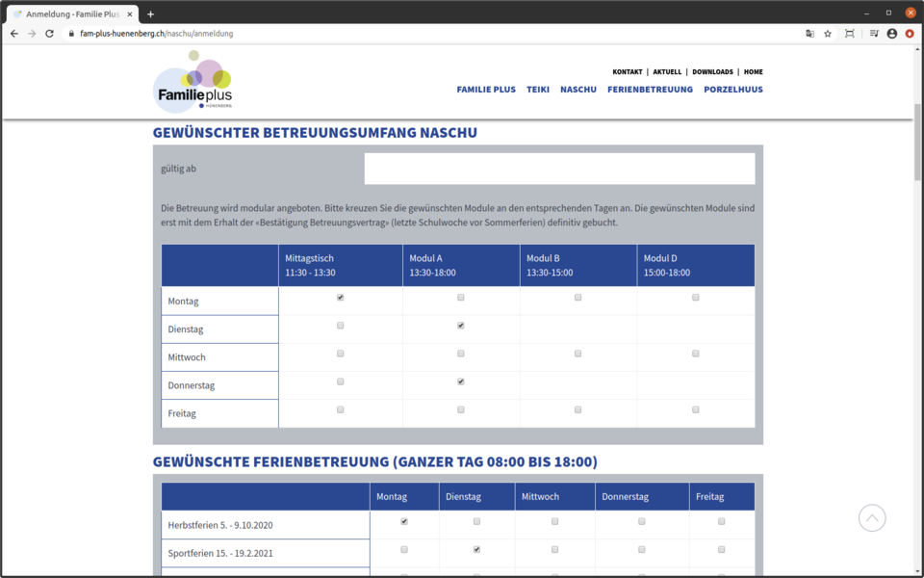
Task: Open the AKTUELL link
Action: click(667, 72)
